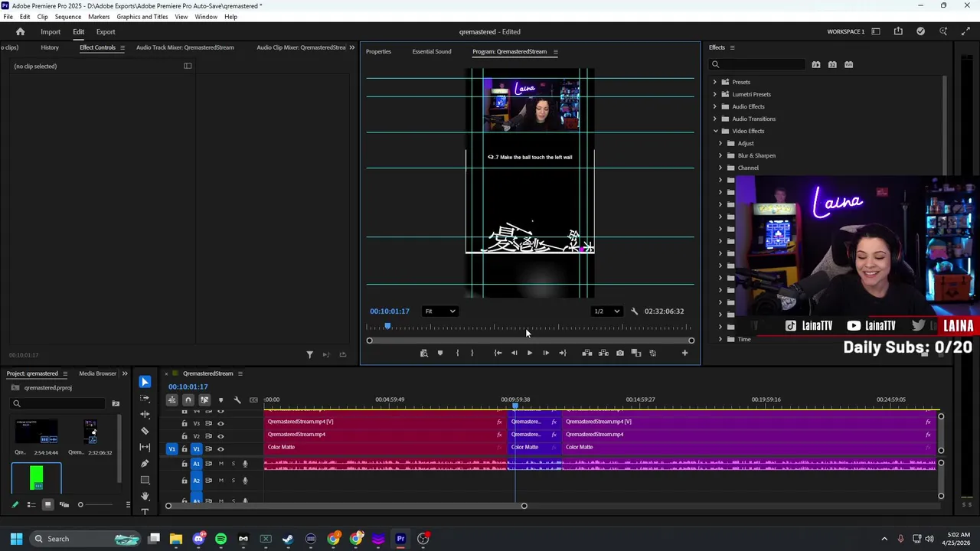Open the Markers menu
This screenshot has width=980, height=551.
(99, 17)
